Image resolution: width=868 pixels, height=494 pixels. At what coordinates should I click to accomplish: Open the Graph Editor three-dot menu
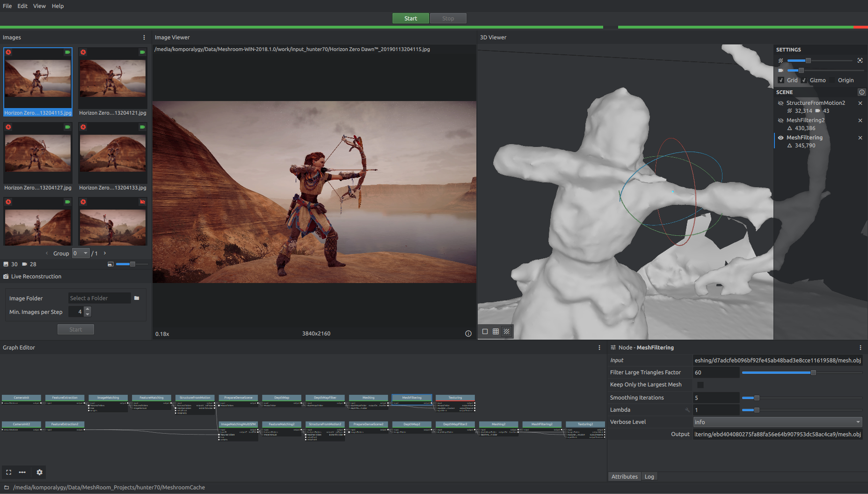click(x=599, y=348)
